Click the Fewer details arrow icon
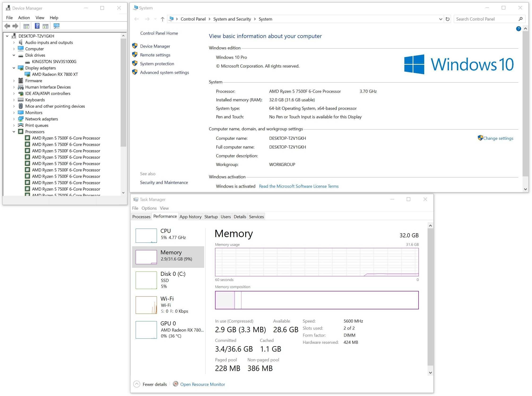Screen dimensions: 532x396 coord(137,384)
